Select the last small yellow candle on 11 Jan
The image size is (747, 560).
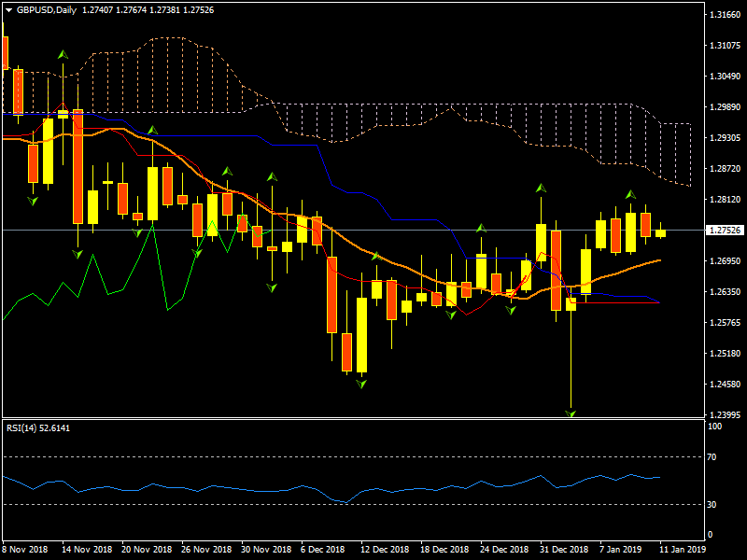tap(660, 232)
